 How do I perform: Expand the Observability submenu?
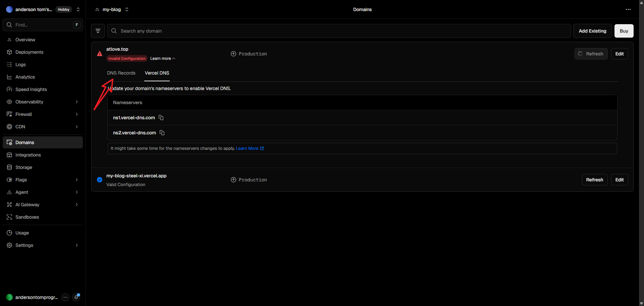tap(77, 102)
